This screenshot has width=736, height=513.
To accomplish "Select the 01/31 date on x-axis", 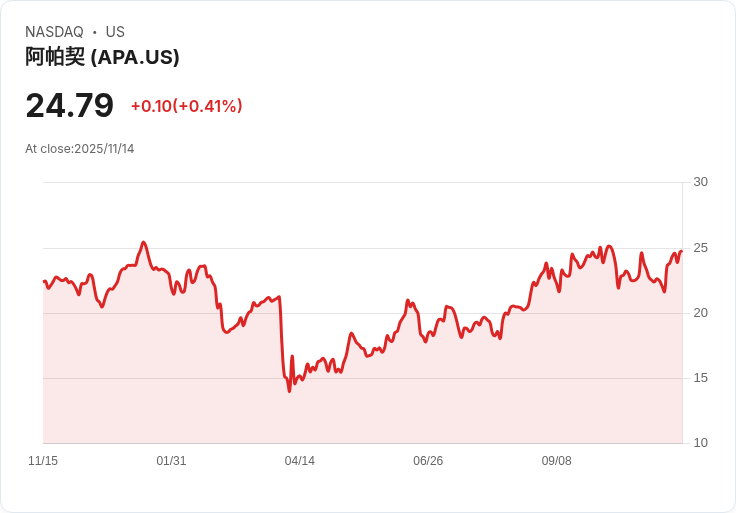I will click(171, 461).
